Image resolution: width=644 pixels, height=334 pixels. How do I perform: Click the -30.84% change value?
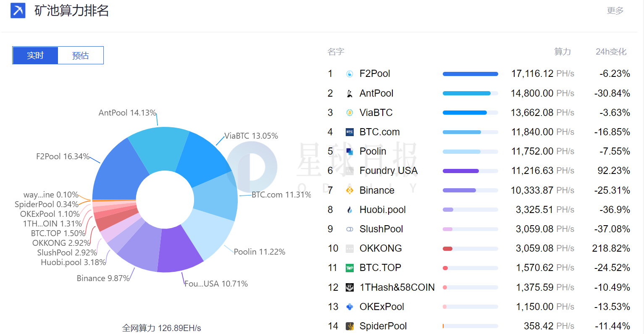click(612, 93)
